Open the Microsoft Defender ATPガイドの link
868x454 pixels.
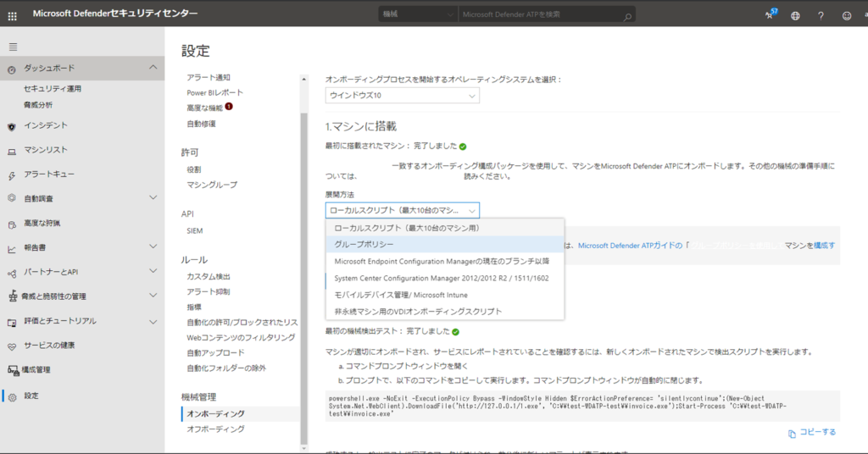pos(630,246)
